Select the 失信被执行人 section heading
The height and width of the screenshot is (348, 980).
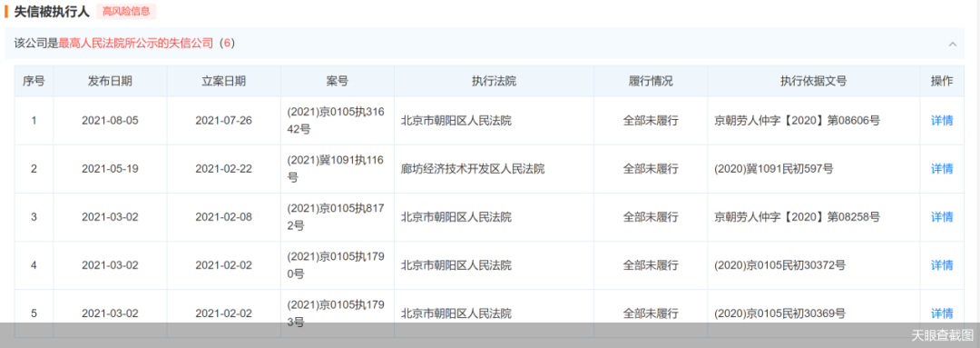tap(52, 11)
